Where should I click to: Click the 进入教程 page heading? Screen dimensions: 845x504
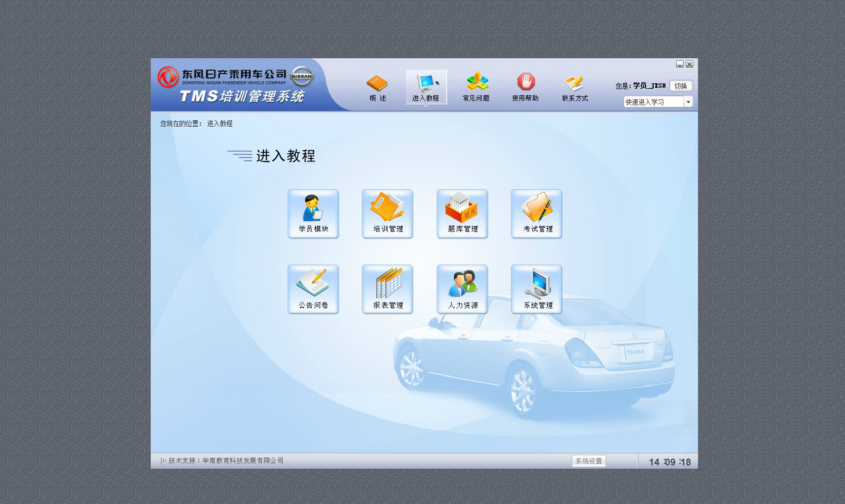(x=286, y=156)
